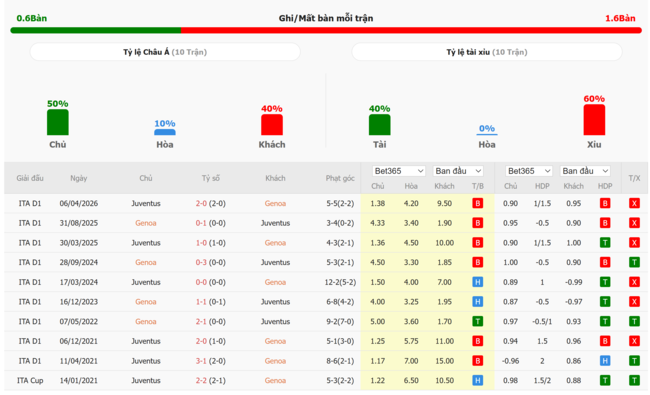Open Genoa link in the 06/04/2026 row
The image size is (650, 395).
click(x=275, y=204)
